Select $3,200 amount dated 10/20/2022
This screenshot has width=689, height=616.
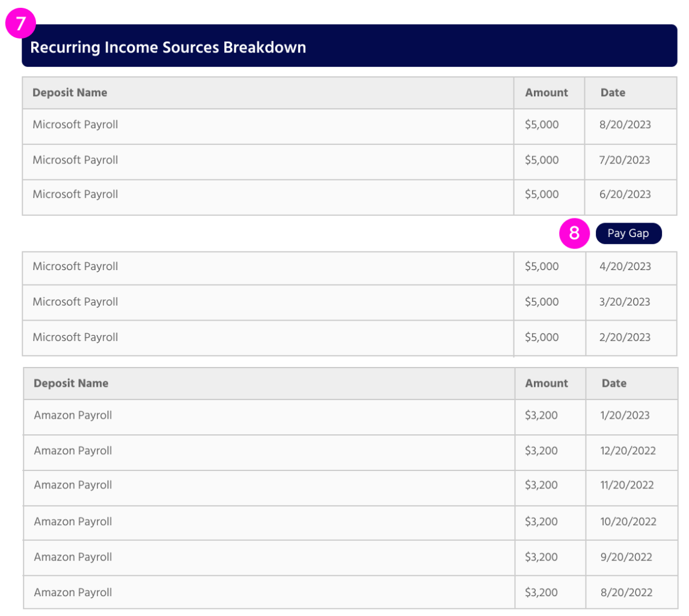click(x=541, y=522)
